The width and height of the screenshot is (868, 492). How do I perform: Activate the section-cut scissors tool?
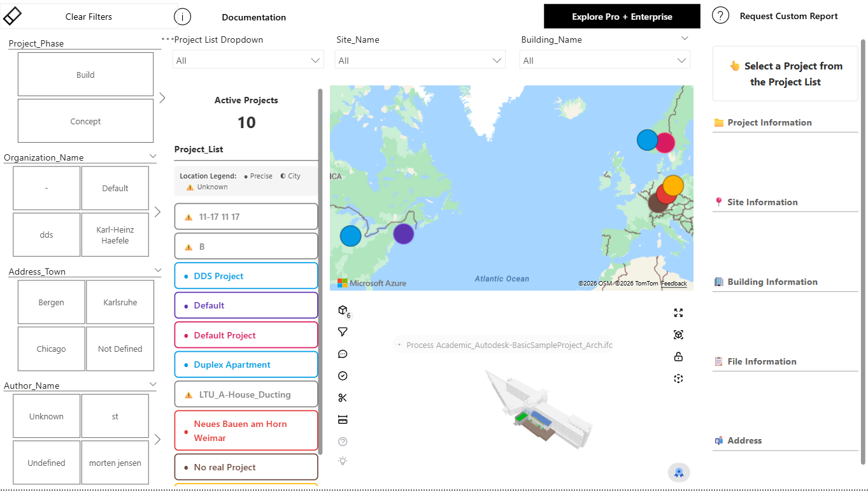342,397
